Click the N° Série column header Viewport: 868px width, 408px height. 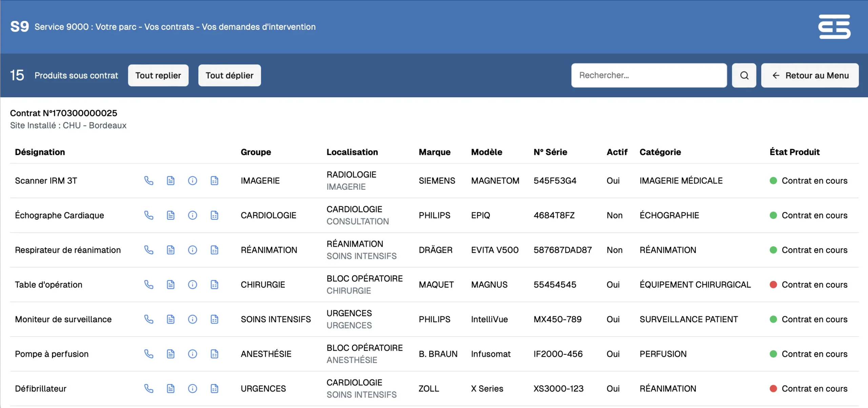tap(550, 152)
